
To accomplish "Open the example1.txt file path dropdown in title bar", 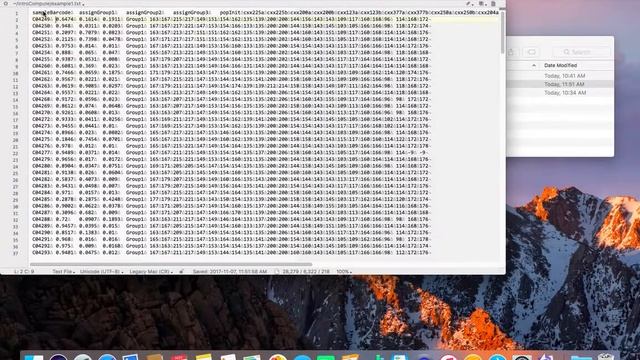I will pos(49,3).
